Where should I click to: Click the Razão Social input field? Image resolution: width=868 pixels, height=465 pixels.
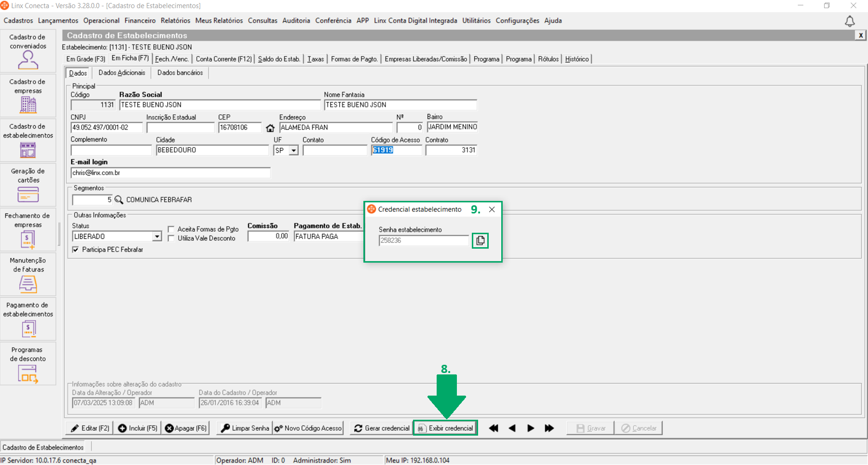click(x=220, y=105)
